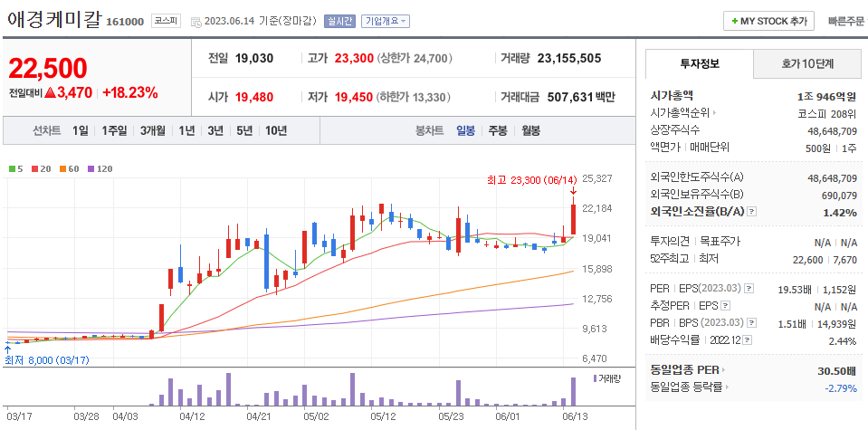Click the purple 거래량 volume legend marker
This screenshot has height=430, width=868.
click(x=596, y=378)
